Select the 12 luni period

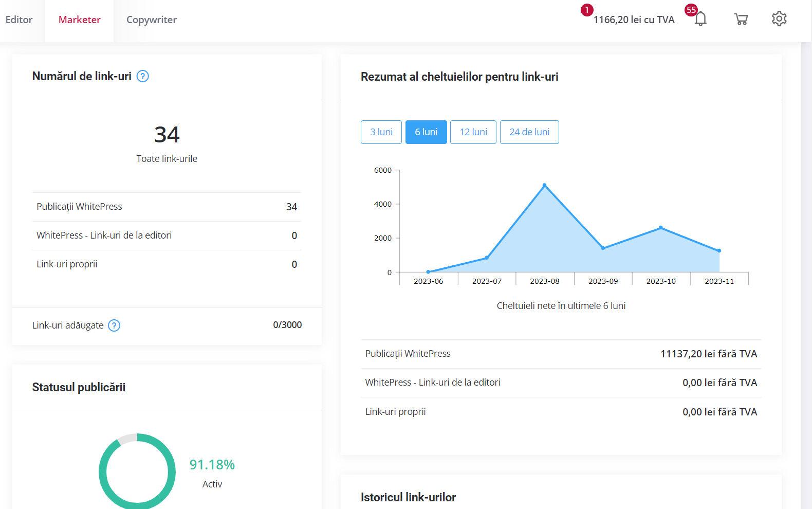click(x=473, y=132)
